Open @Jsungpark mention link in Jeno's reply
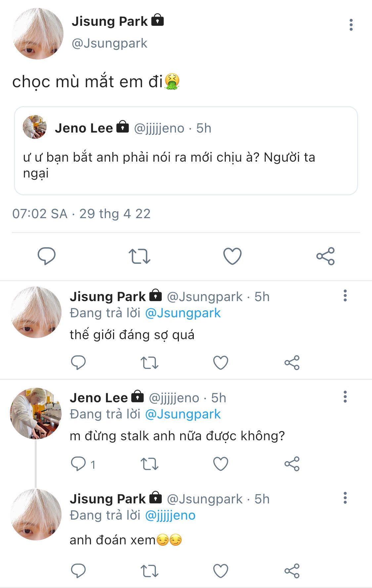 coord(183,414)
